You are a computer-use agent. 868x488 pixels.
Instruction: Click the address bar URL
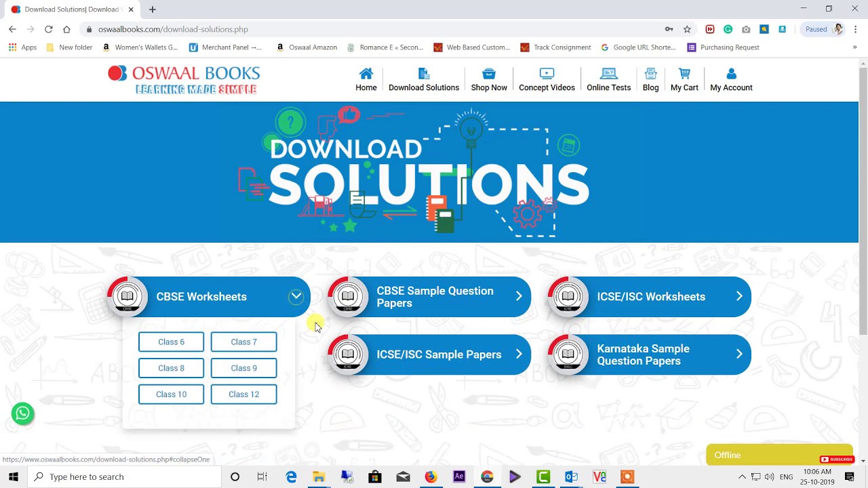click(173, 29)
